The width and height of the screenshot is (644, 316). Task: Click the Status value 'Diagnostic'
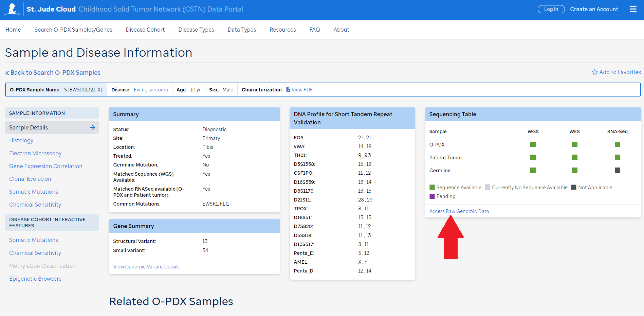215,129
